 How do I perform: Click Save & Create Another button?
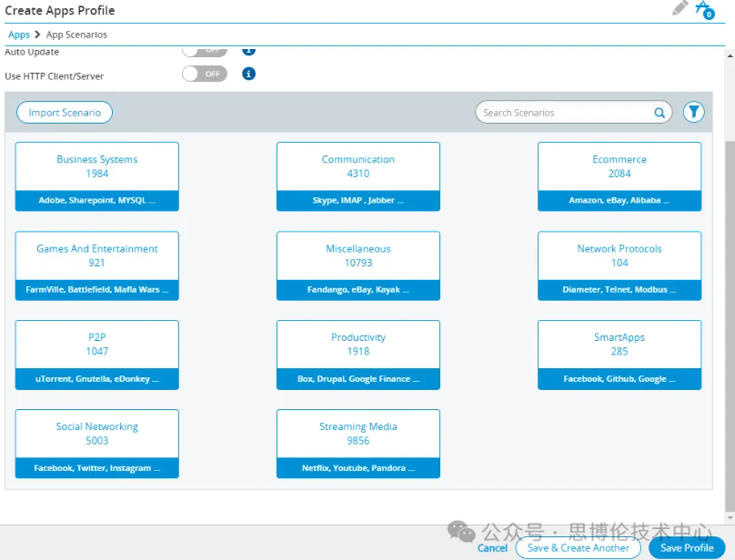[x=579, y=548]
